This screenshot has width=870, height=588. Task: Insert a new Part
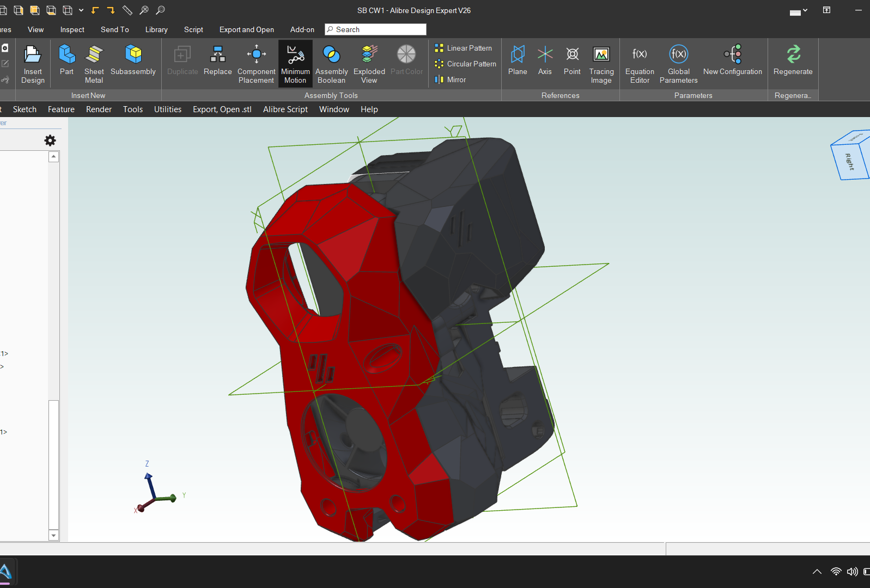point(66,60)
